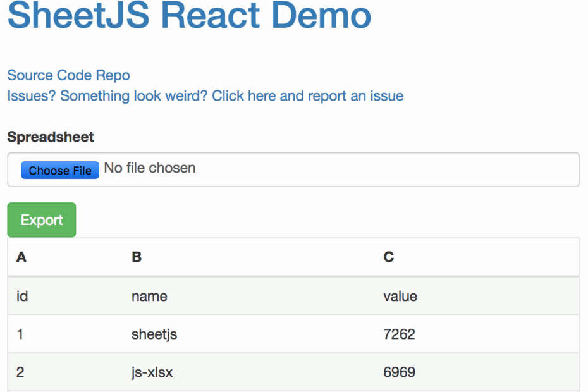
Task: Select the 'name' cell
Action: pos(249,297)
